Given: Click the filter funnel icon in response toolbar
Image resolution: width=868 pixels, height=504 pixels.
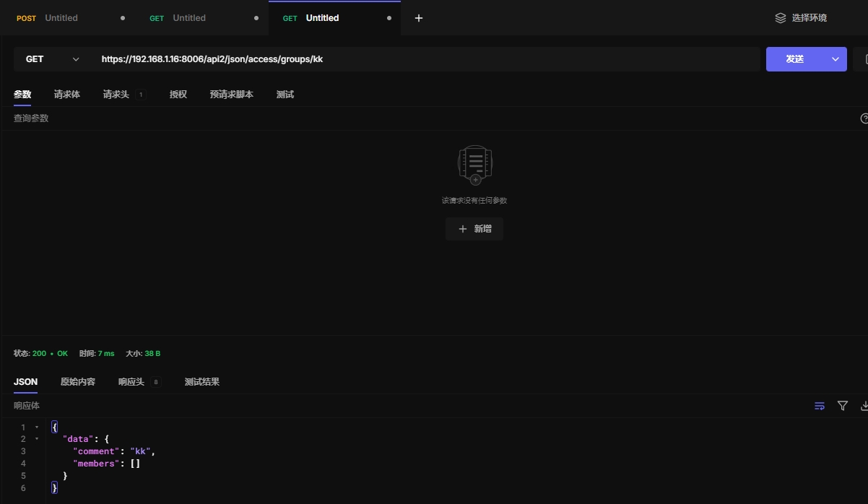Looking at the screenshot, I should tap(842, 406).
